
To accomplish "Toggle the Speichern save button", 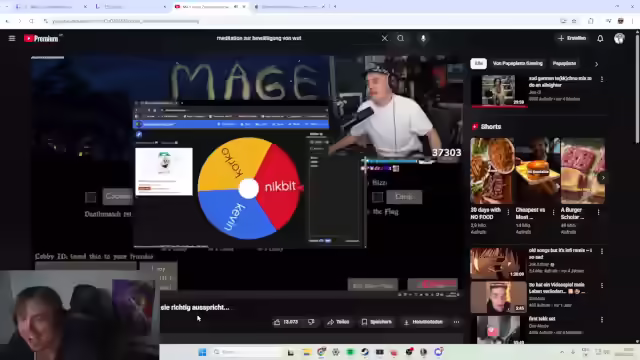I will point(376,322).
